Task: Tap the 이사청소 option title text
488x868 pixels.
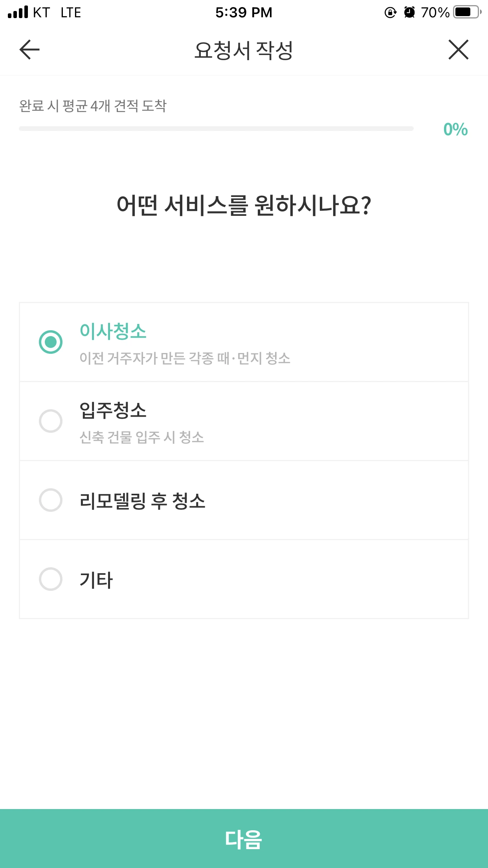Action: click(113, 331)
